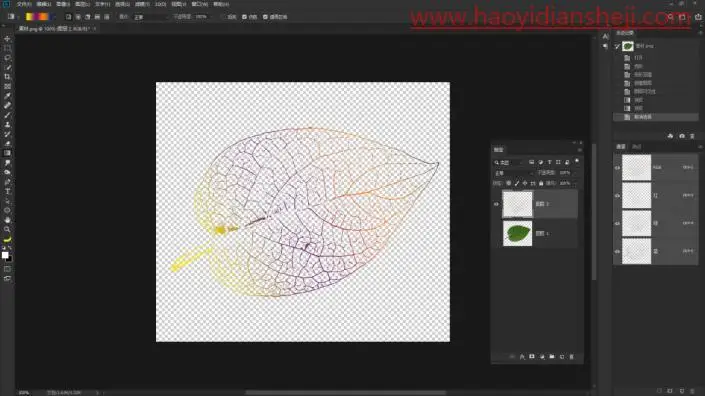
Task: Create new document from current history state
Action: [x=670, y=136]
